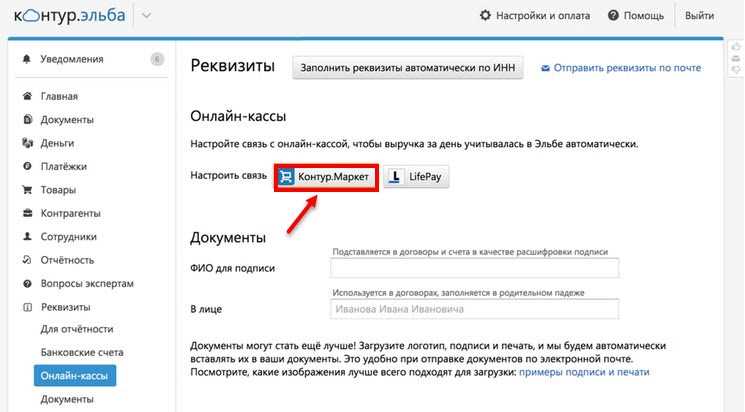Viewport: 745px width, 412px height.
Task: Select Банковские счета submenu item
Action: coord(82,352)
